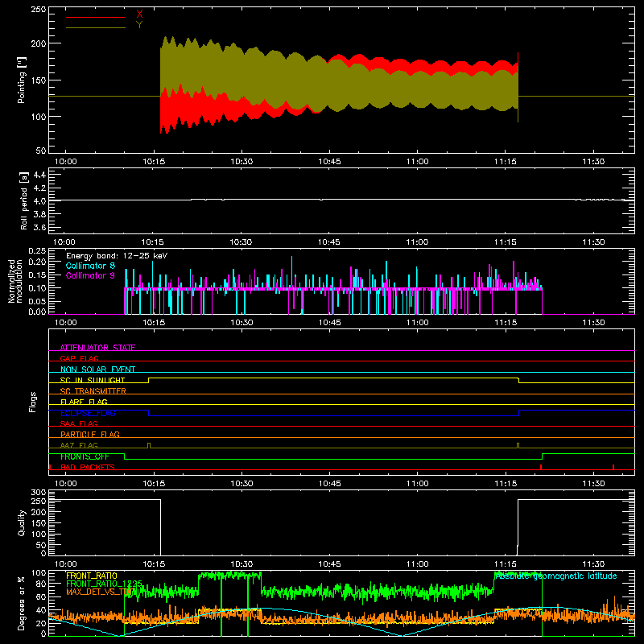Click 10:45 time label under modulation plot
The width and height of the screenshot is (644, 644).
[x=329, y=323]
